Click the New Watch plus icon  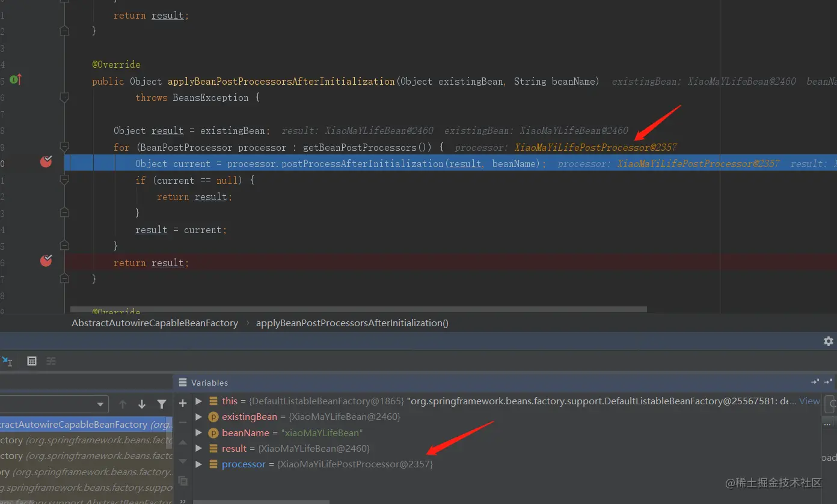[x=183, y=403]
